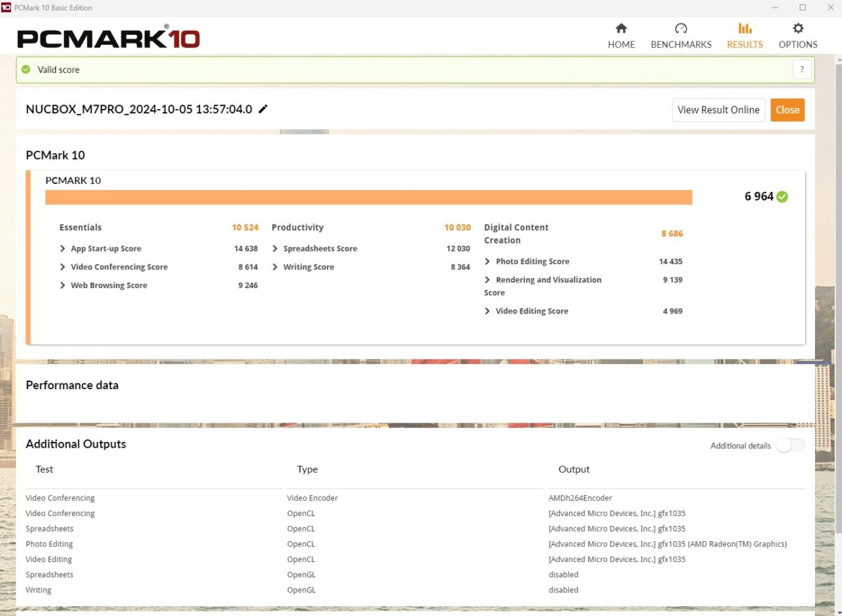Click the pencil icon to rename result
This screenshot has height=616, width=842.
click(x=263, y=109)
